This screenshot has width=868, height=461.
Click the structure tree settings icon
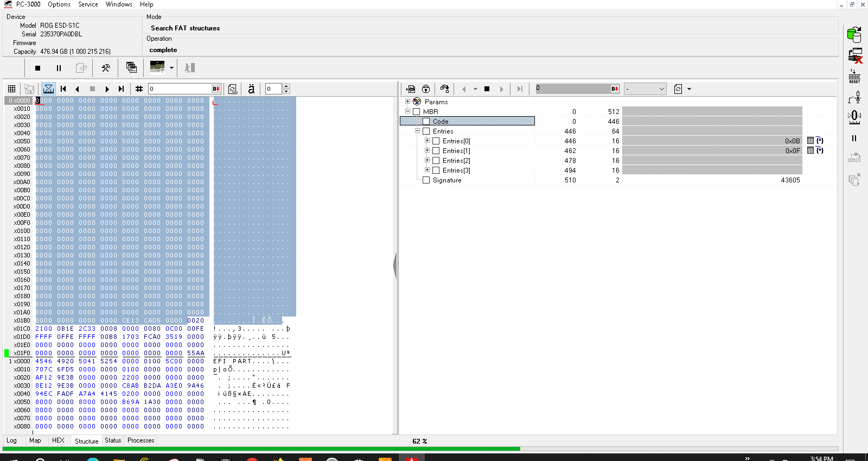(x=445, y=89)
